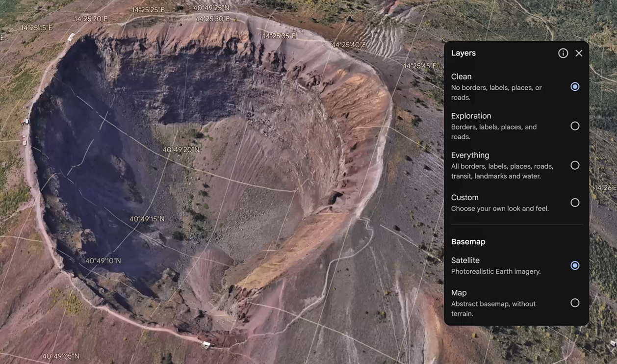Select the Satellite basemap radio button
This screenshot has width=617, height=364.
tap(575, 265)
